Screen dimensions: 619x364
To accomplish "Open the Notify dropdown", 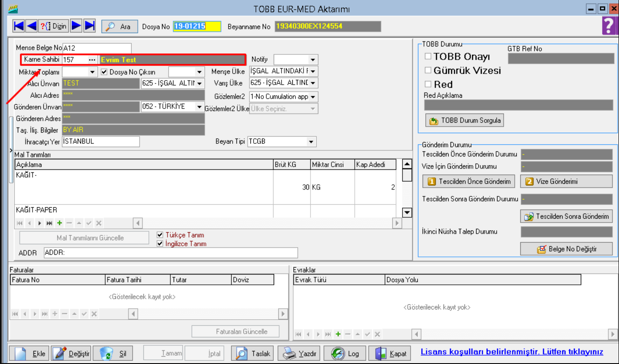I will click(313, 60).
